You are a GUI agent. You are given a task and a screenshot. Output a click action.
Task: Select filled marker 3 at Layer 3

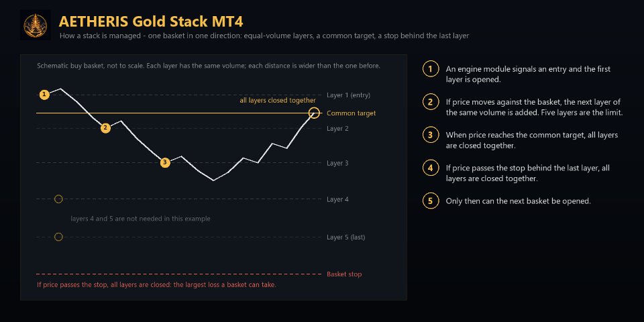pos(165,162)
